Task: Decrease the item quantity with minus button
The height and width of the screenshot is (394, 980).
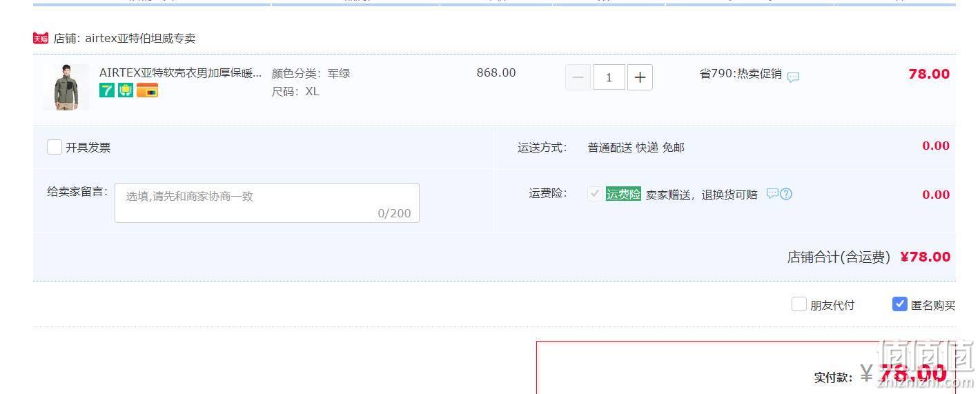Action: (x=578, y=77)
